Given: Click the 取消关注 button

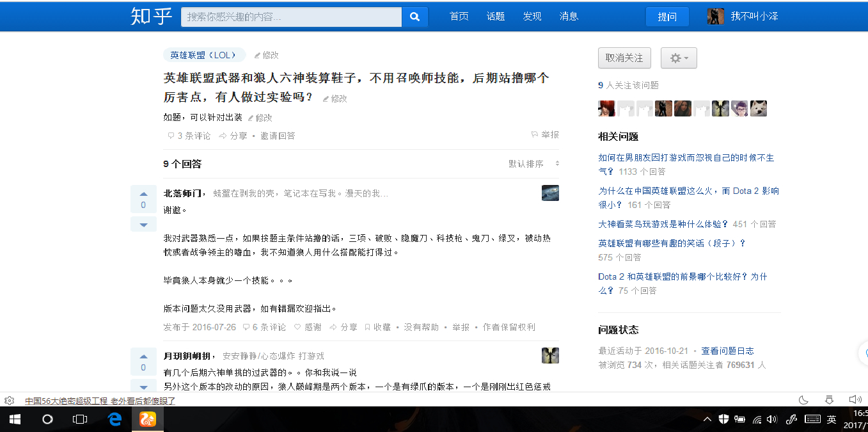Looking at the screenshot, I should [x=624, y=58].
